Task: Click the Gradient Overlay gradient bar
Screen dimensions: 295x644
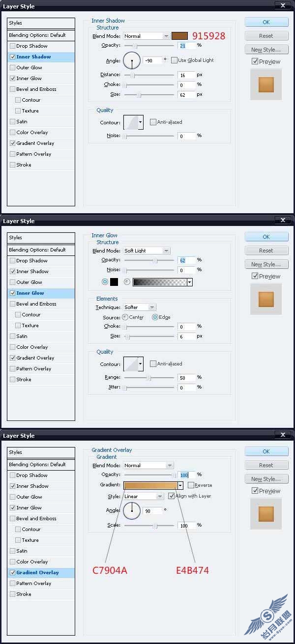Action: (x=150, y=485)
